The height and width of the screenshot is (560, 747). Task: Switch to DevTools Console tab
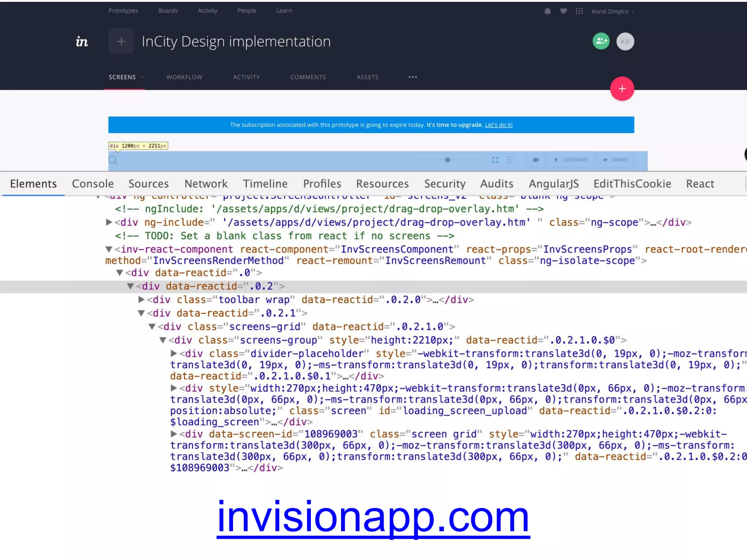point(93,184)
